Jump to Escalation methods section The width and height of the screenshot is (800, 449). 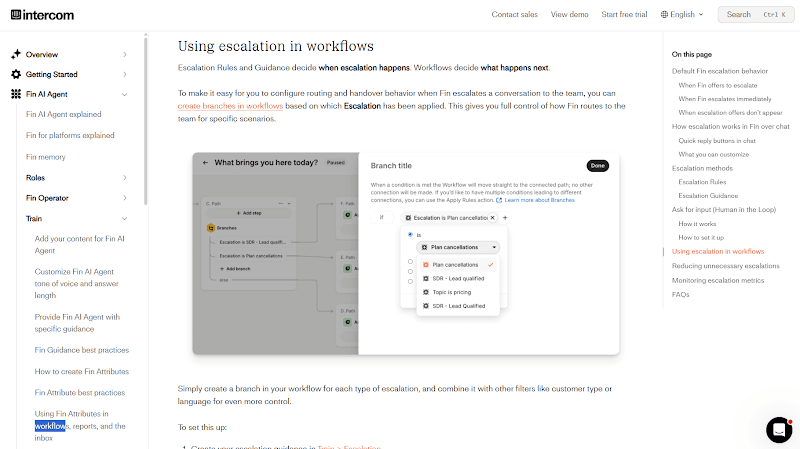click(x=702, y=168)
